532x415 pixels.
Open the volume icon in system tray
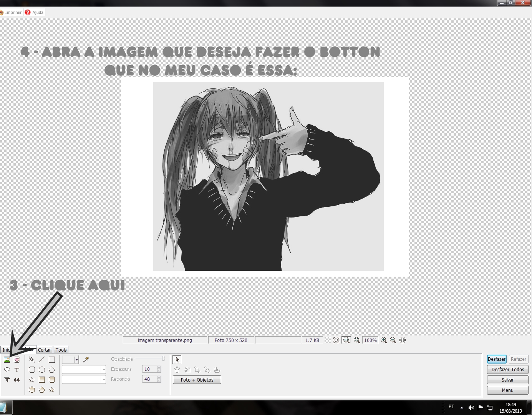pos(471,408)
